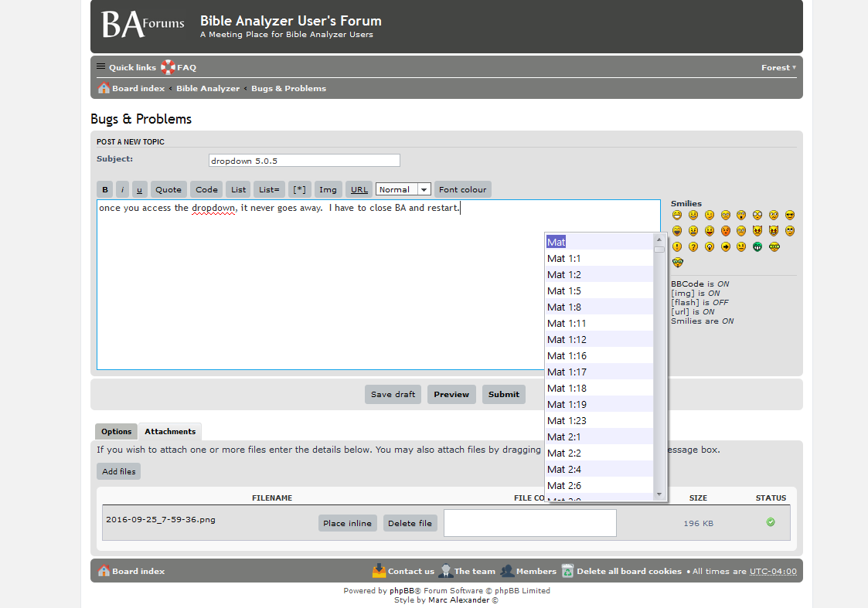Insert the question mark smiley

click(693, 246)
